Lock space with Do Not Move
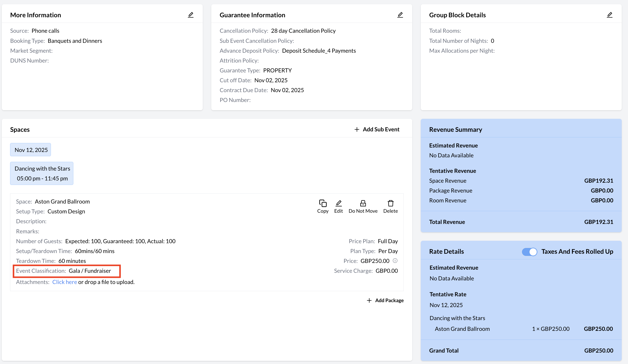The image size is (628, 364). point(363,206)
